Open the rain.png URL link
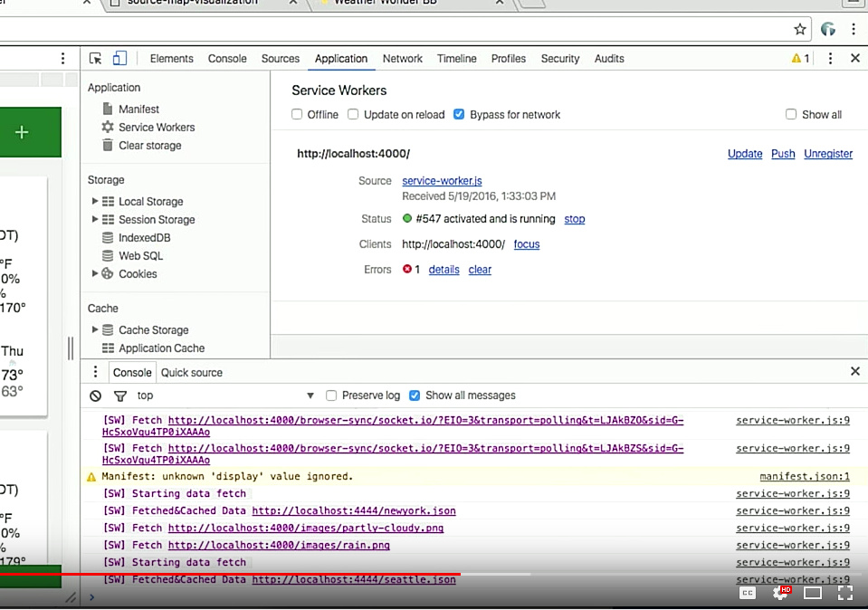 279,545
